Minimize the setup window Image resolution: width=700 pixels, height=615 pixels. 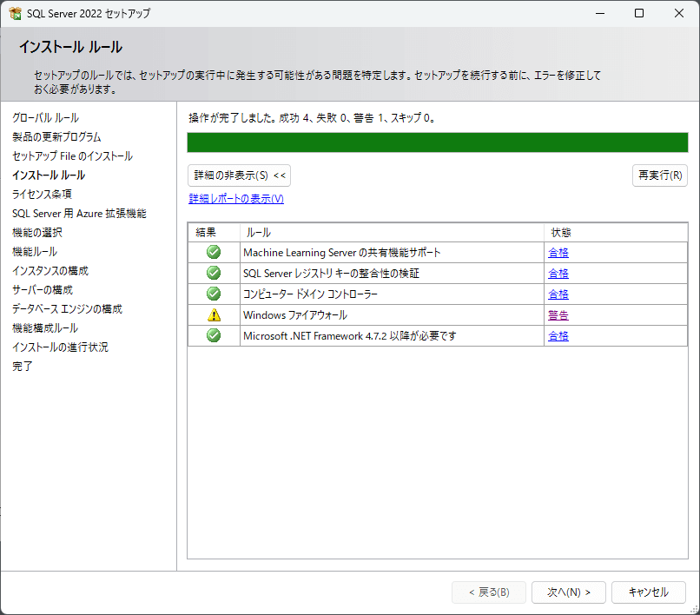point(600,13)
